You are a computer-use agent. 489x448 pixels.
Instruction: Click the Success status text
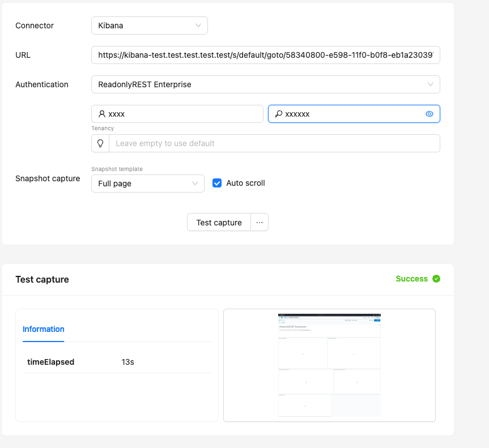tap(411, 279)
